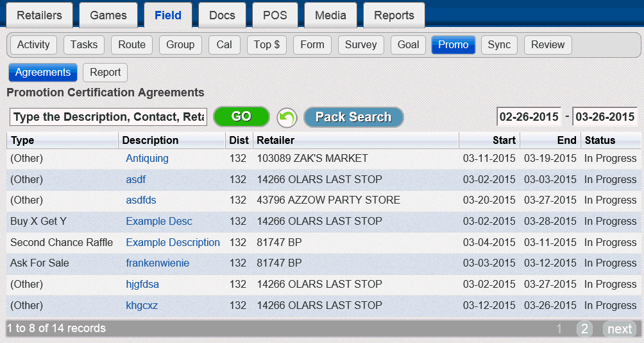Screen dimensions: 644x343
Task: Open the Top $ sub-tab
Action: pos(267,45)
